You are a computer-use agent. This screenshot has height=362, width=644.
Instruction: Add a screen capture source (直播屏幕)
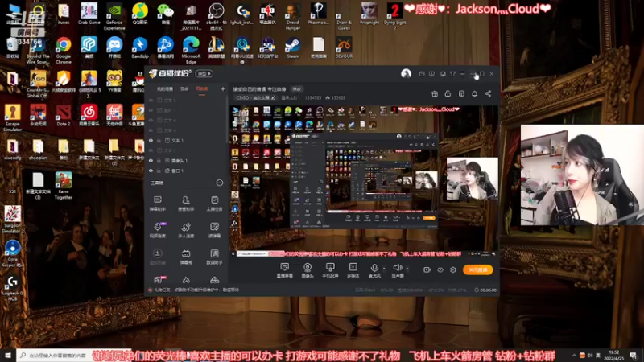(285, 270)
